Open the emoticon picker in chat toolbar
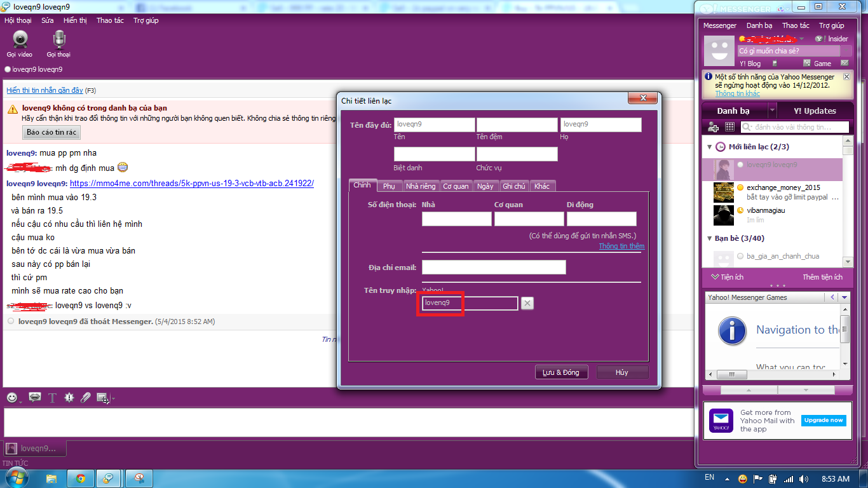Viewport: 868px width, 488px height. (x=12, y=398)
